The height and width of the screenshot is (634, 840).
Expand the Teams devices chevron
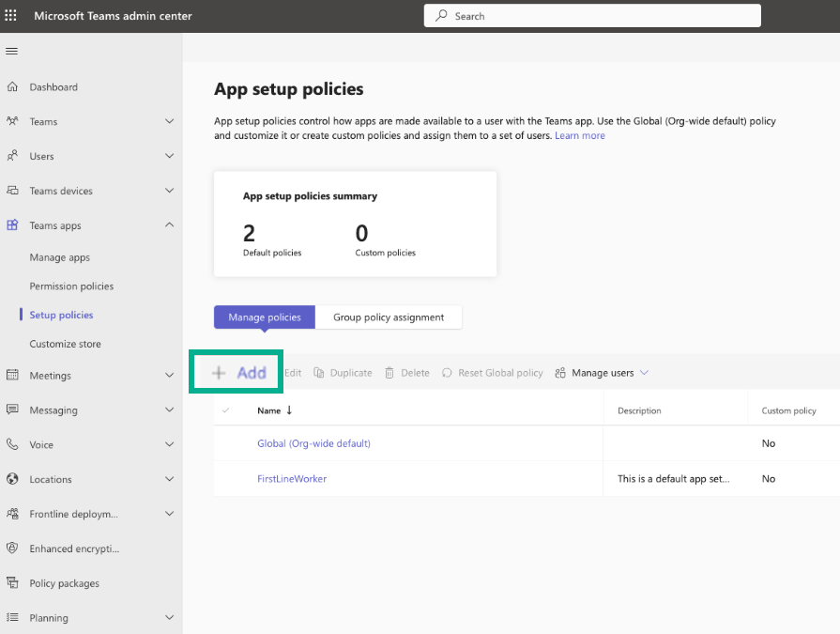click(169, 191)
